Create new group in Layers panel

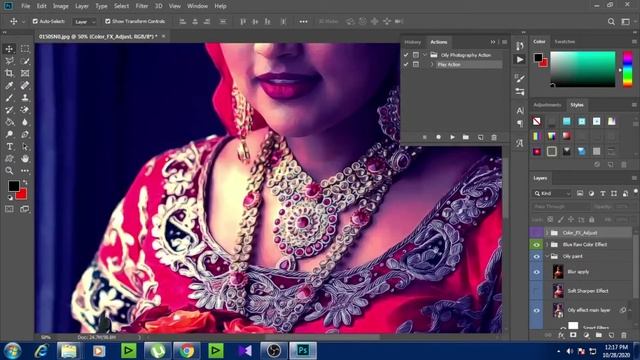coord(598,335)
